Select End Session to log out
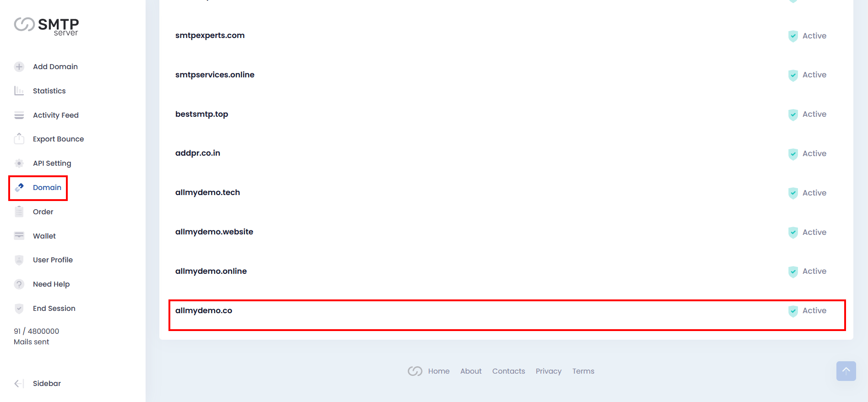The width and height of the screenshot is (868, 402). click(x=54, y=309)
